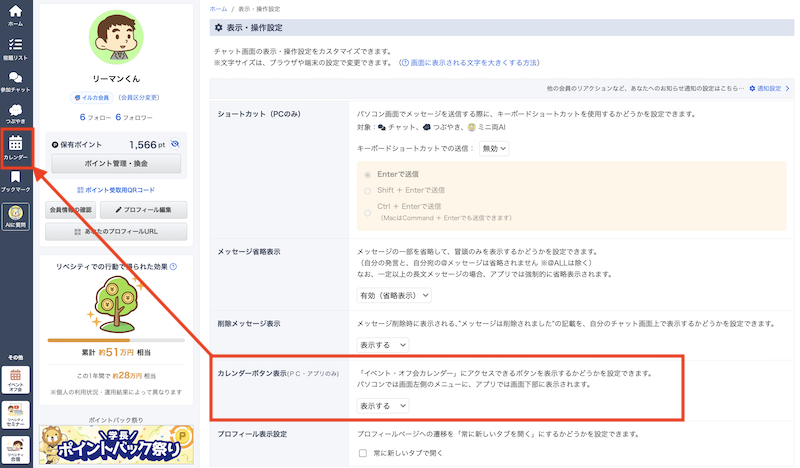Click the money tree illustration
This screenshot has width=800, height=468.
116,304
